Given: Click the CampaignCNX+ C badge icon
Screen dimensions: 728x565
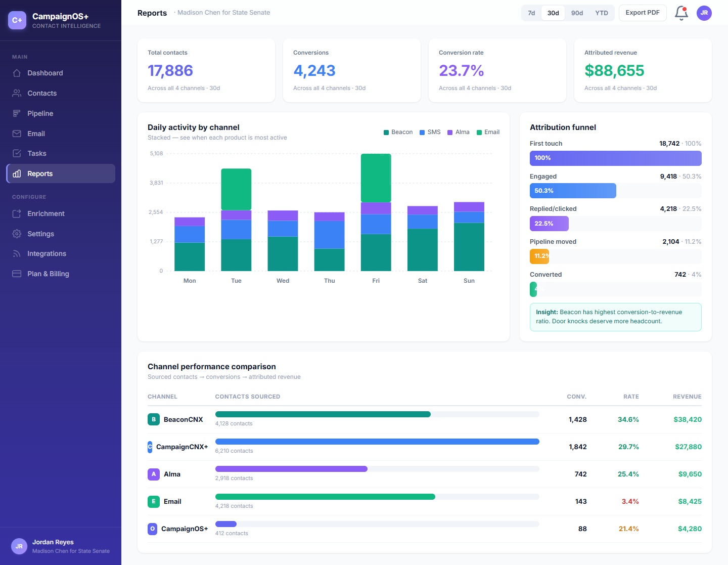Looking at the screenshot, I should [150, 447].
